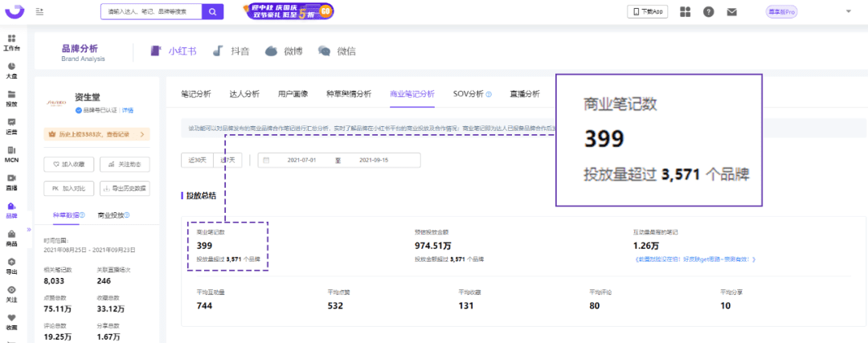
Task: Click the 关注动态 button
Action: click(x=125, y=165)
